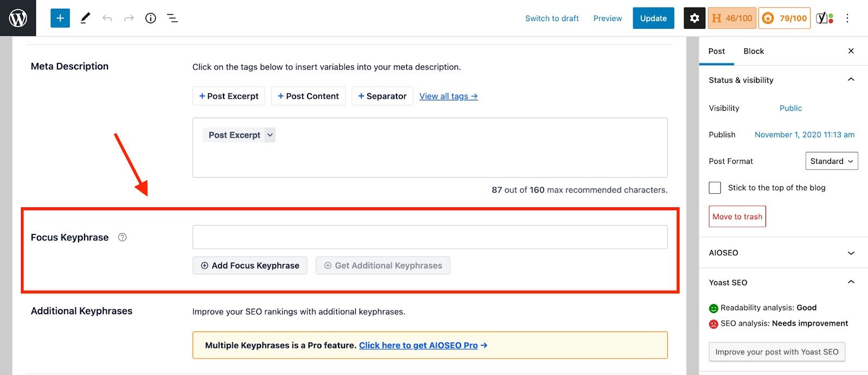Select the Post tab
Viewport: 868px width, 375px height.
(716, 51)
